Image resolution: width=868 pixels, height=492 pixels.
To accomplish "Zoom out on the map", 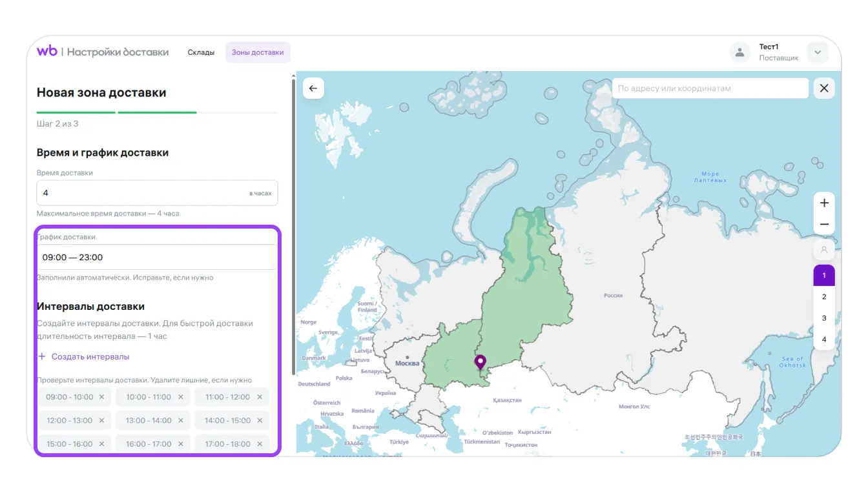I will (824, 225).
